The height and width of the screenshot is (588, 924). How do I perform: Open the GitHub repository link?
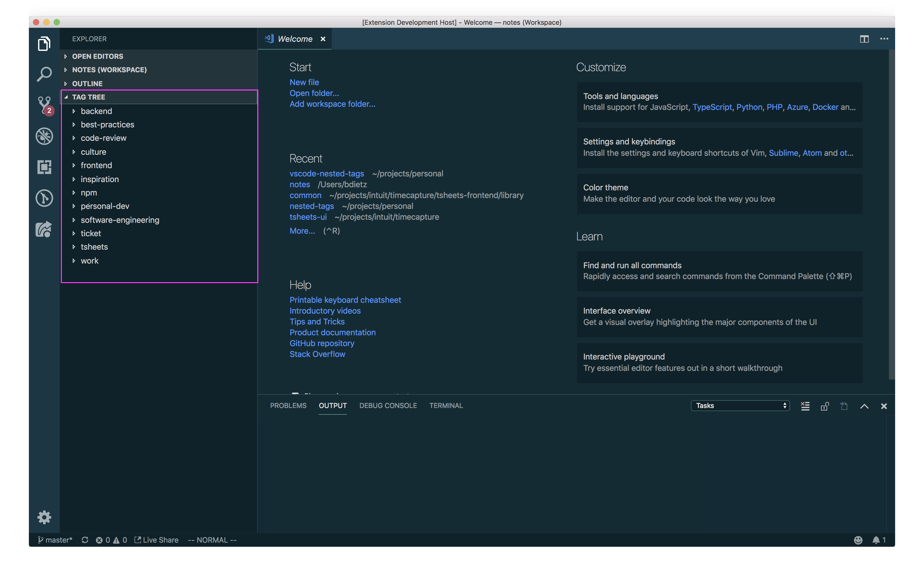[x=321, y=343]
